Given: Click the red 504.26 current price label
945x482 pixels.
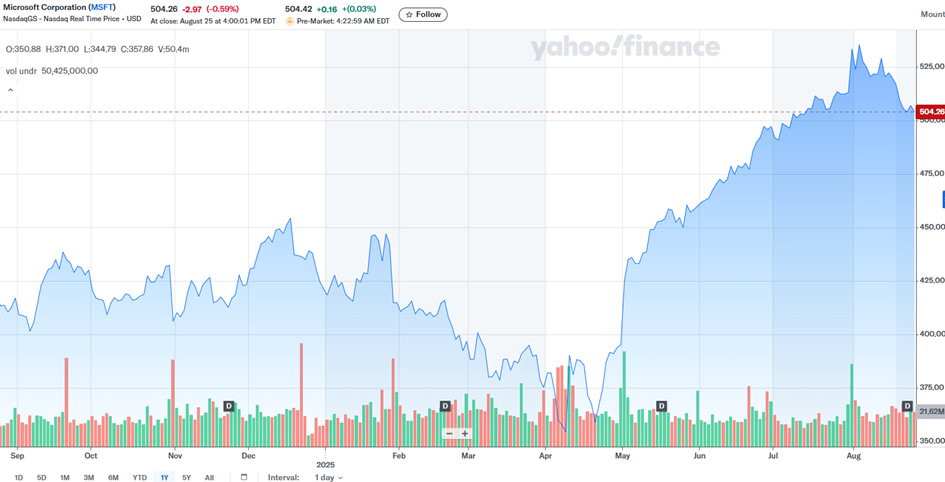Looking at the screenshot, I should [x=931, y=111].
